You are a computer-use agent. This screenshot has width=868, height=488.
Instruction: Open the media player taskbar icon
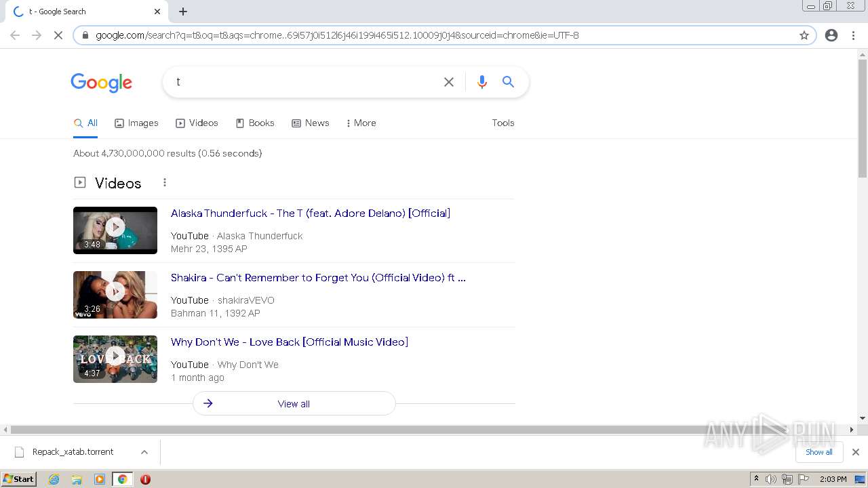point(100,479)
